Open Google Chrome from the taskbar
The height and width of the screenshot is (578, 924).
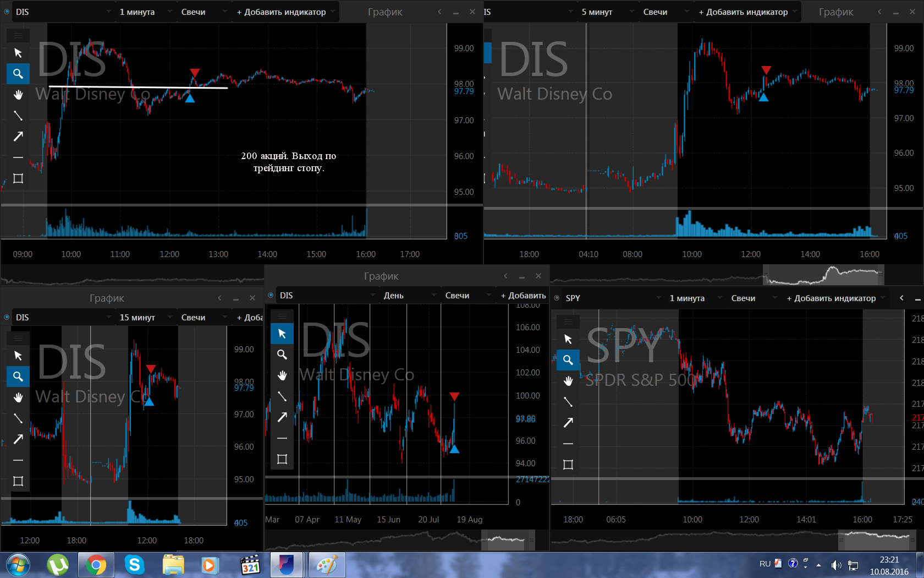click(96, 565)
